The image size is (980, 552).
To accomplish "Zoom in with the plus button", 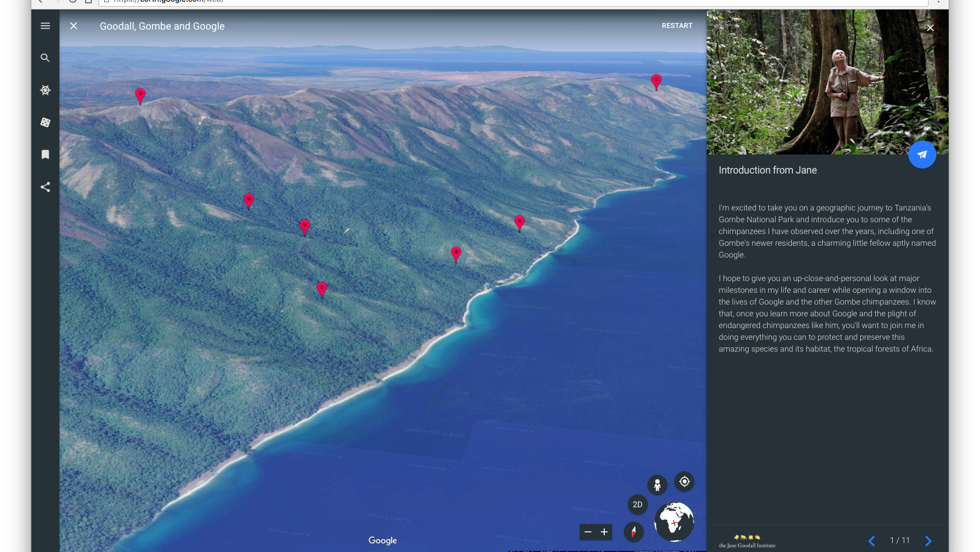I will point(604,532).
